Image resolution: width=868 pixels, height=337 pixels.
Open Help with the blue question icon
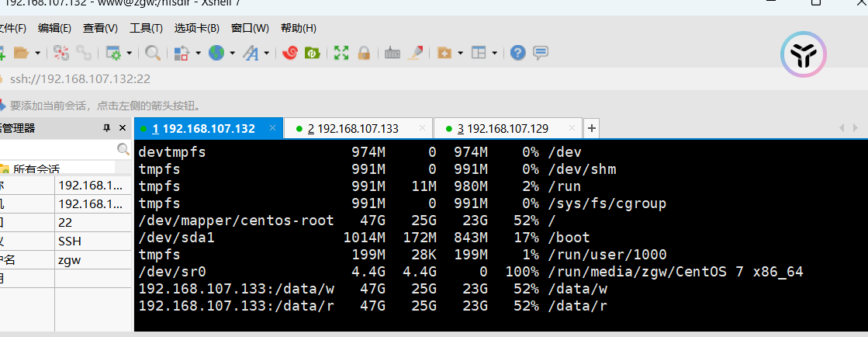pyautogui.click(x=517, y=53)
